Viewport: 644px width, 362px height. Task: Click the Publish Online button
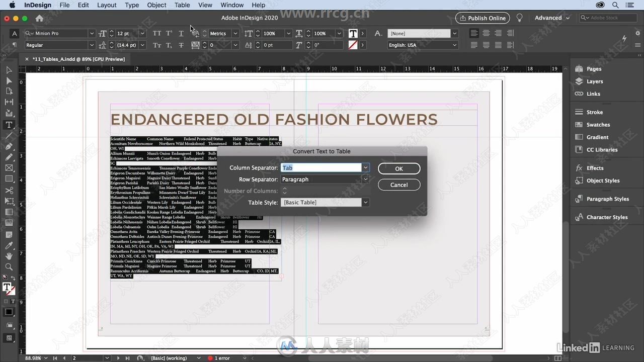482,18
